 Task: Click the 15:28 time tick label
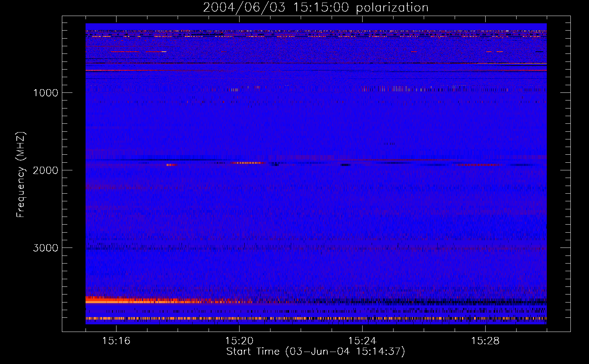(x=485, y=341)
